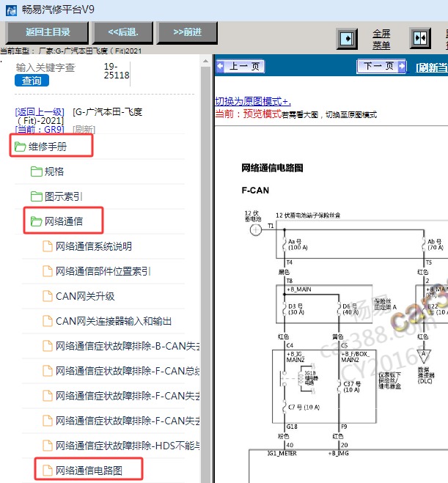This screenshot has width=448, height=483.
Task: Click the 网络通信 folder icon
Action: (x=37, y=221)
